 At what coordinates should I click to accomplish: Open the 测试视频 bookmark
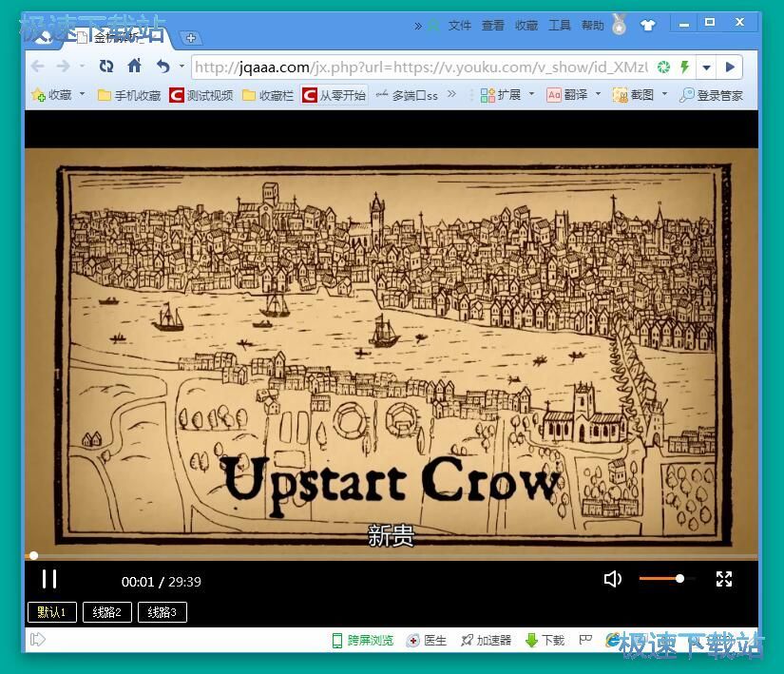(201, 95)
